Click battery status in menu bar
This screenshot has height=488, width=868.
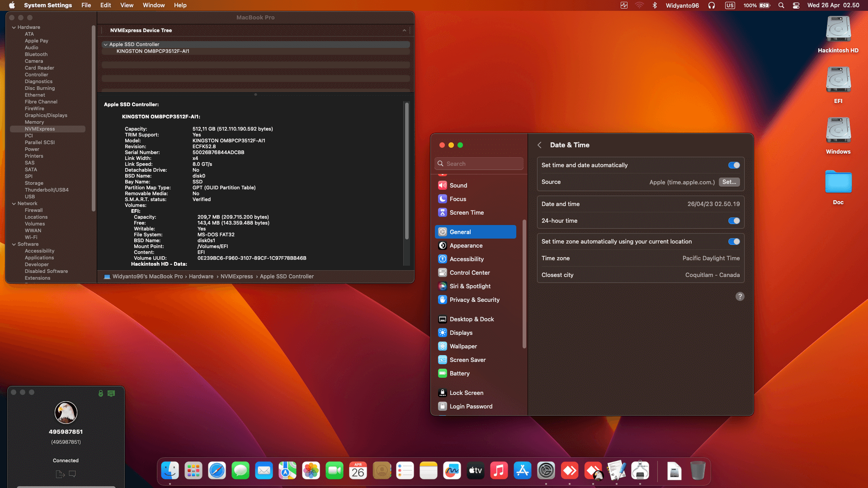[756, 5]
